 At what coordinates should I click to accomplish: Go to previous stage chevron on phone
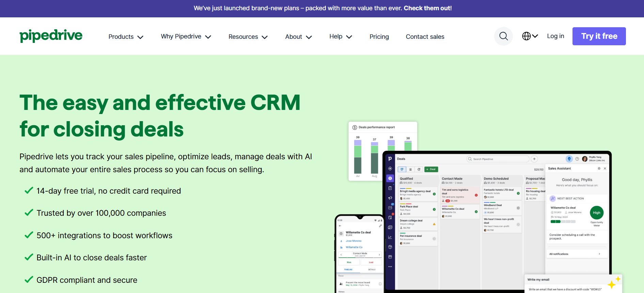[x=341, y=255]
